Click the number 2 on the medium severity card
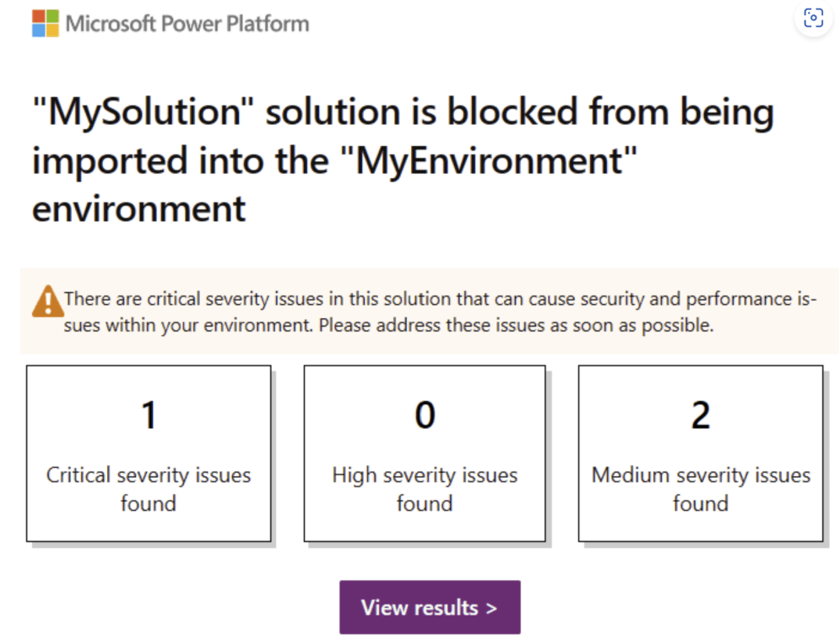The height and width of the screenshot is (640, 840). pos(701,414)
